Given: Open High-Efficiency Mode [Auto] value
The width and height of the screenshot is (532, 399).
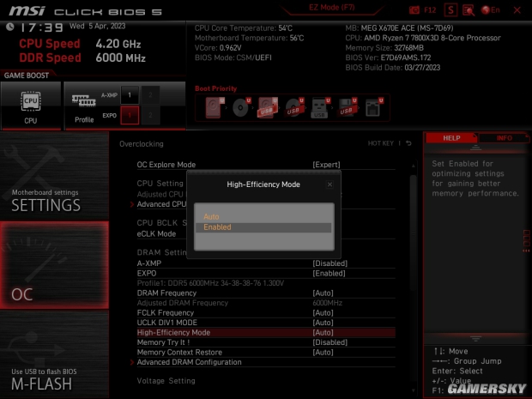Looking at the screenshot, I should click(x=323, y=333).
